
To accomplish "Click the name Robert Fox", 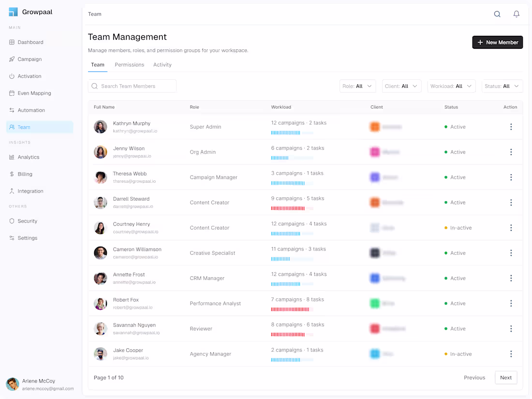I will [126, 300].
